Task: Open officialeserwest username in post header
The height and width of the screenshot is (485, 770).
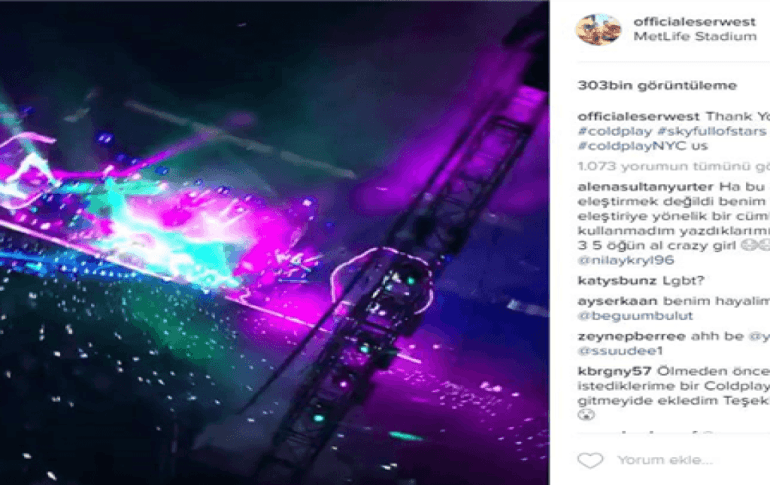Action: [x=694, y=22]
